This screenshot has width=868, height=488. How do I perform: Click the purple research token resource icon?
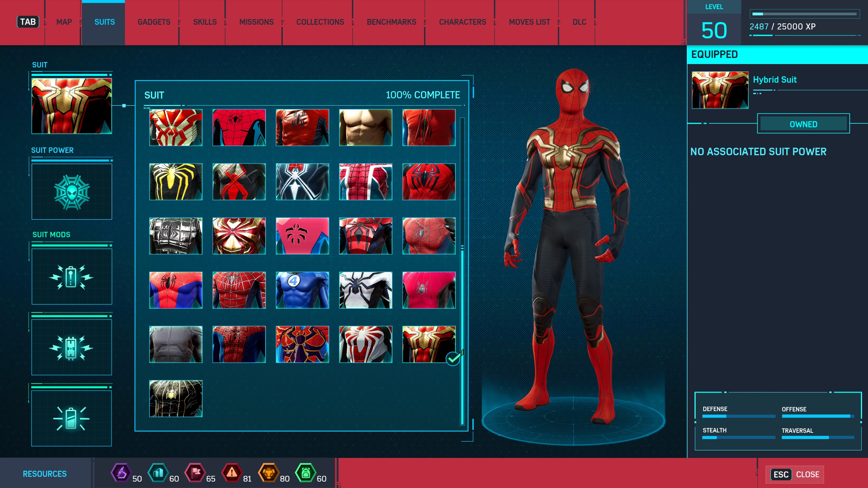(x=121, y=472)
